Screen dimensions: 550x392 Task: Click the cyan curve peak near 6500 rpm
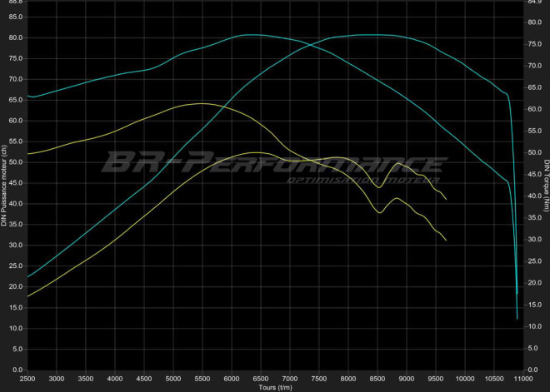coord(250,35)
